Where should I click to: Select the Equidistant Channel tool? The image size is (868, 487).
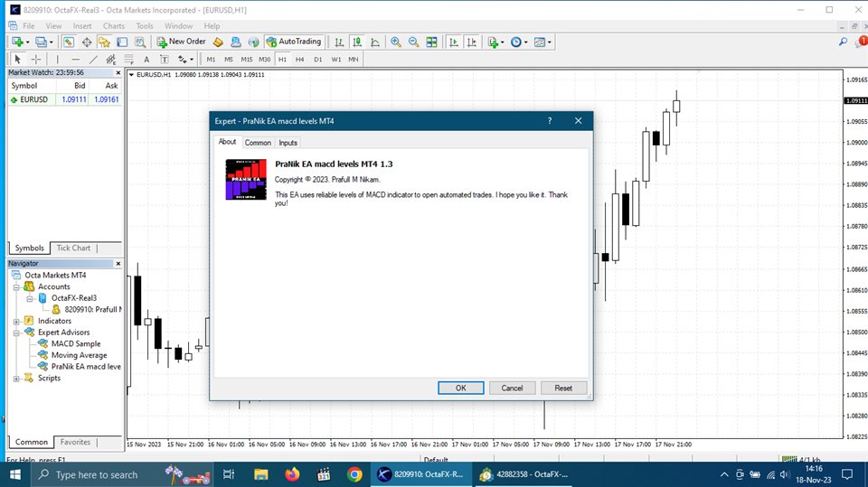tap(111, 60)
